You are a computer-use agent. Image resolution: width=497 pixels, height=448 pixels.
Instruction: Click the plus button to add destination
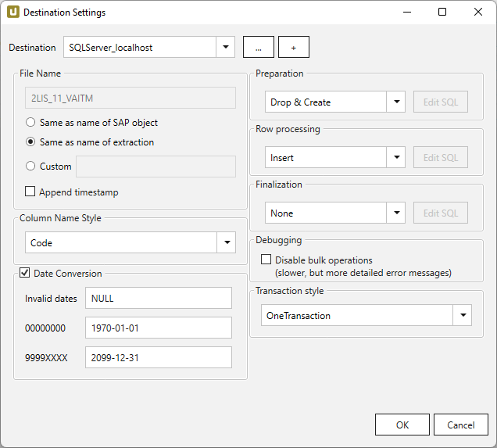294,47
